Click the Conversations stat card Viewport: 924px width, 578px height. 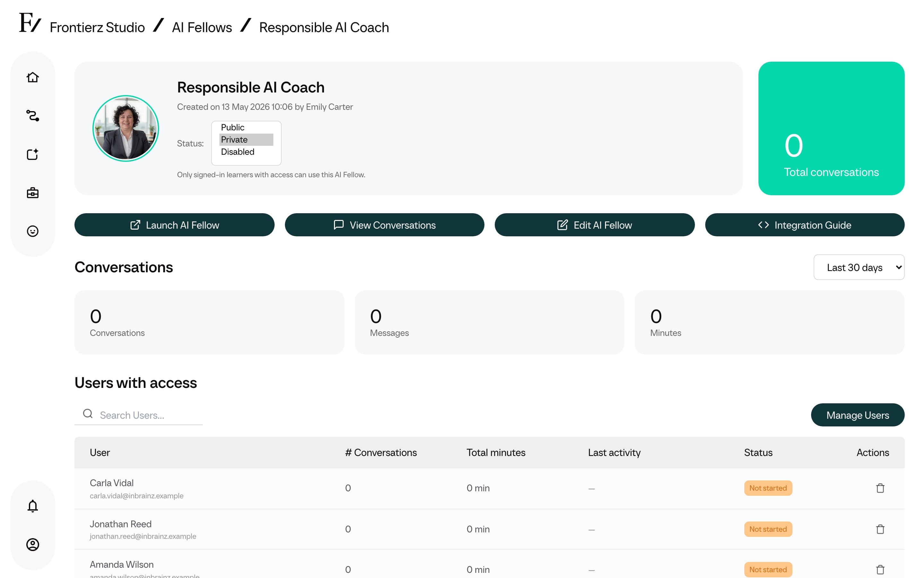pos(209,322)
